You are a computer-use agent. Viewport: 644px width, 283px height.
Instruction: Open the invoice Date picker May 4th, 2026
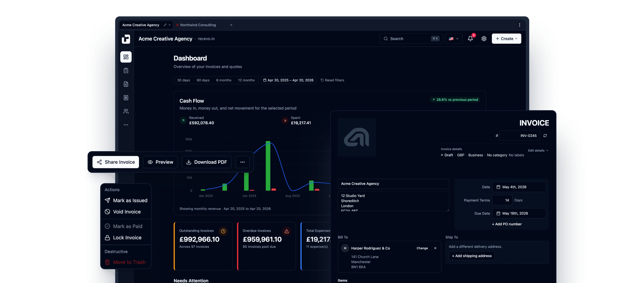[x=519, y=187]
